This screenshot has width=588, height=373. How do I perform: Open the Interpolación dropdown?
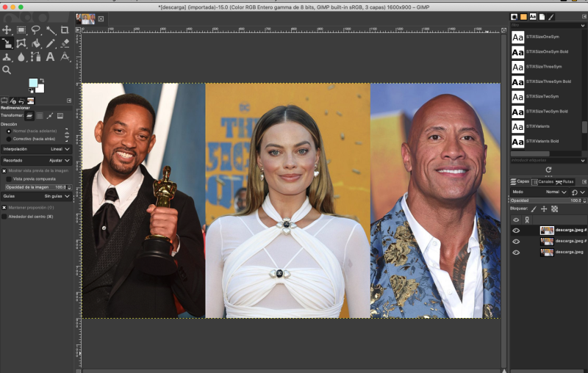(x=36, y=149)
